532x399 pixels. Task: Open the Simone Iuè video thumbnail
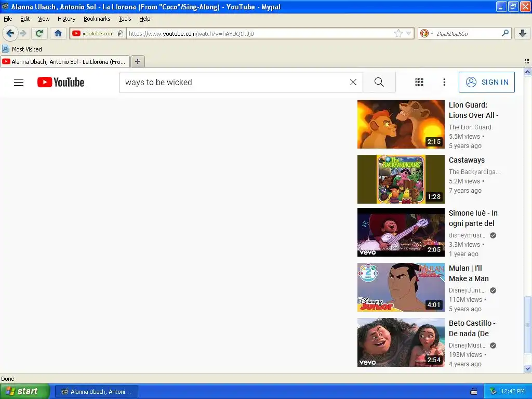(x=401, y=232)
